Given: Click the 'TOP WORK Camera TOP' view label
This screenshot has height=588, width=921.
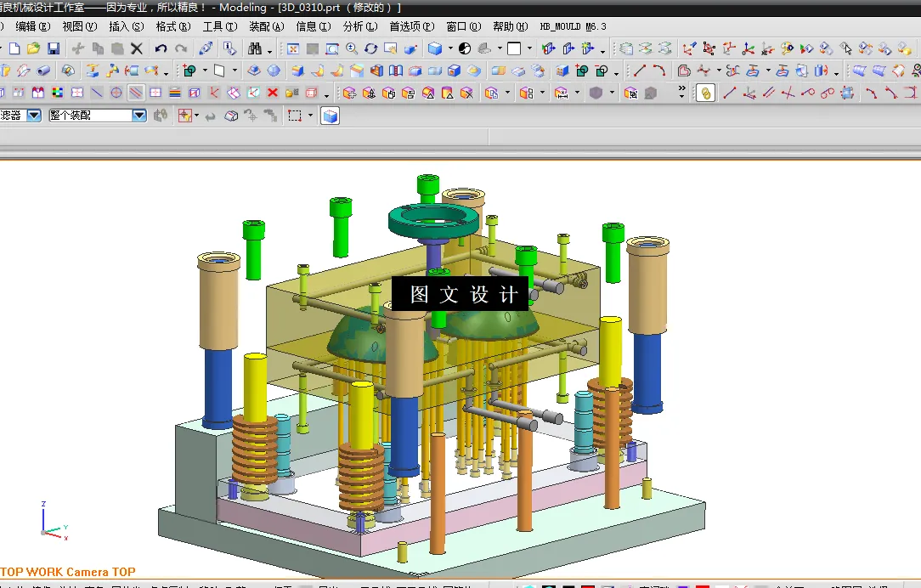Looking at the screenshot, I should point(68,572).
